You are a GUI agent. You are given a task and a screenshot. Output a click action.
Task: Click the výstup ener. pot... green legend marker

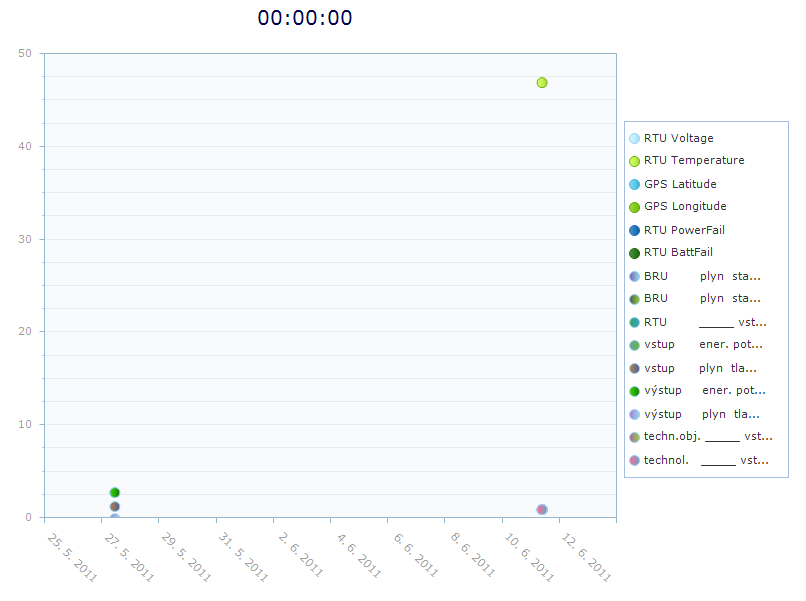pyautogui.click(x=634, y=391)
